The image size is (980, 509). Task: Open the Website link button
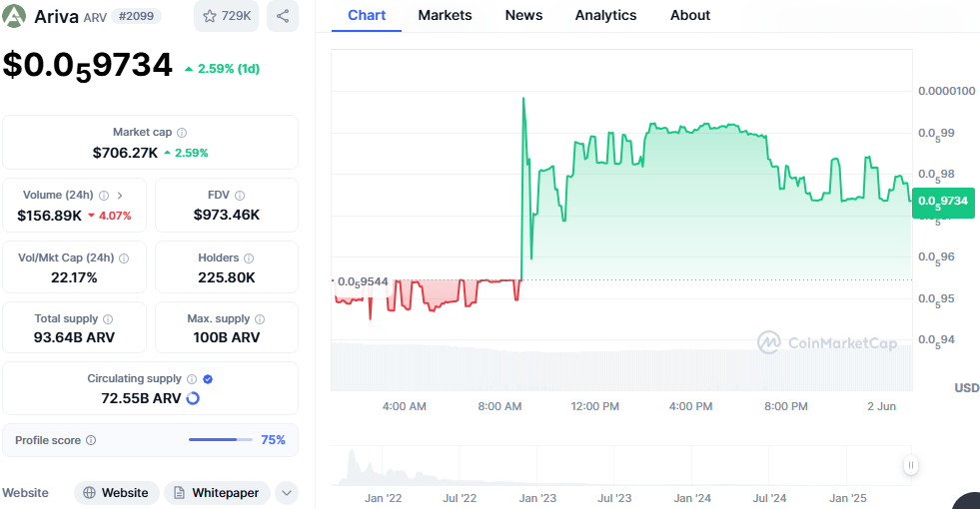tap(116, 493)
